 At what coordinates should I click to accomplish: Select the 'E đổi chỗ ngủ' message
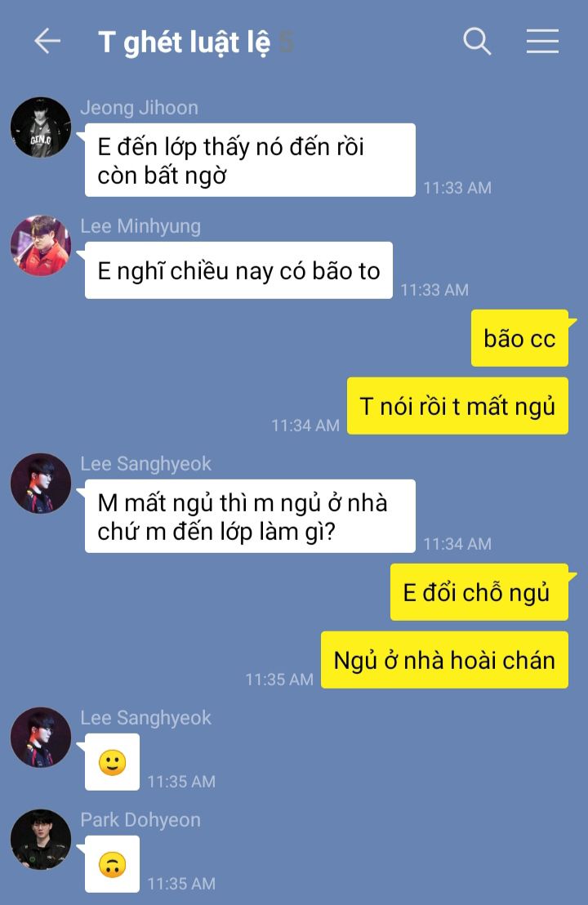[479, 592]
